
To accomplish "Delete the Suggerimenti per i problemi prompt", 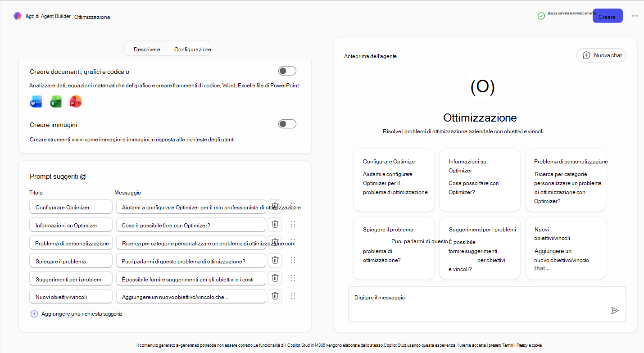I will [275, 278].
